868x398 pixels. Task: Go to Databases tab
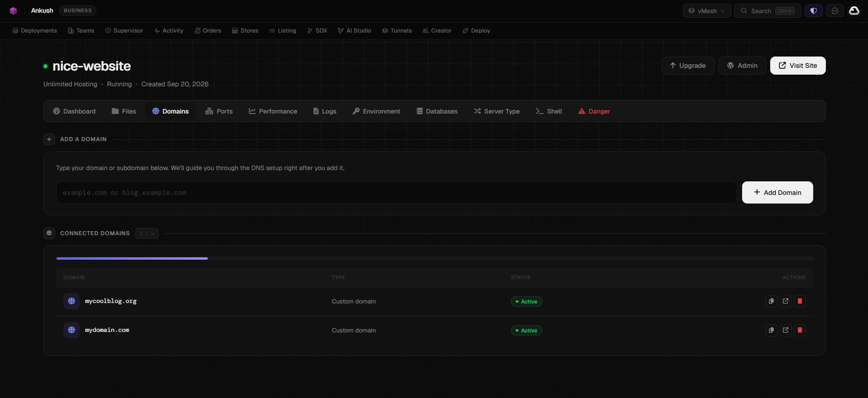437,111
